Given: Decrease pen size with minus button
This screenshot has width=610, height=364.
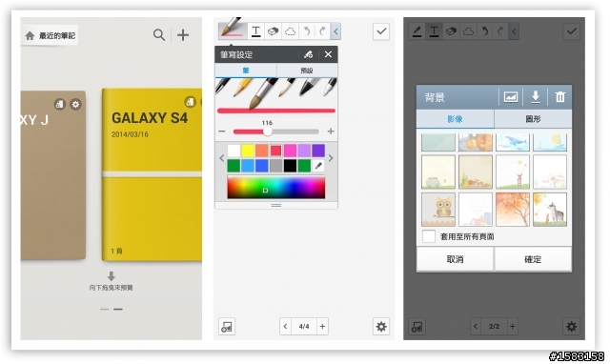Looking at the screenshot, I should (222, 131).
